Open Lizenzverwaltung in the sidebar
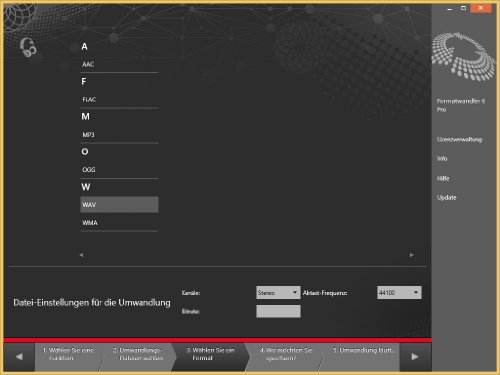The image size is (500, 375). [x=459, y=139]
